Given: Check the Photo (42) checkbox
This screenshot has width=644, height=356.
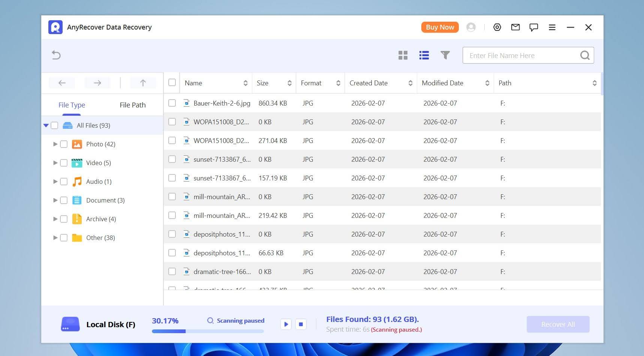Looking at the screenshot, I should click(x=64, y=144).
